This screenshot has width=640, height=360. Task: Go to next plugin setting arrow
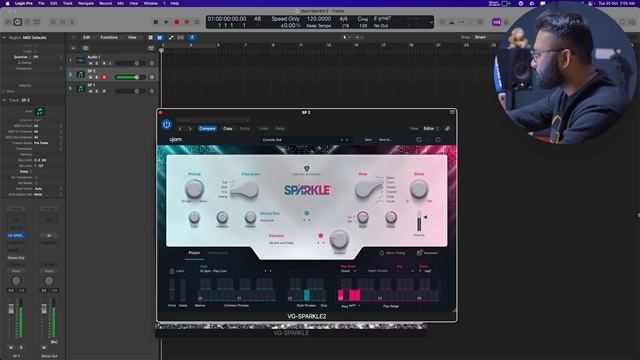click(x=190, y=129)
